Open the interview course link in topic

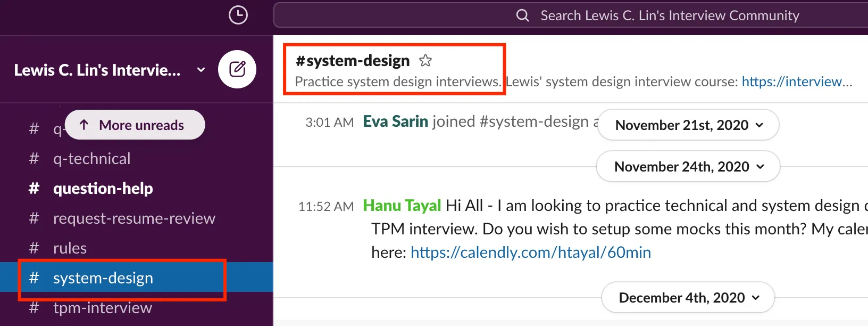click(796, 81)
